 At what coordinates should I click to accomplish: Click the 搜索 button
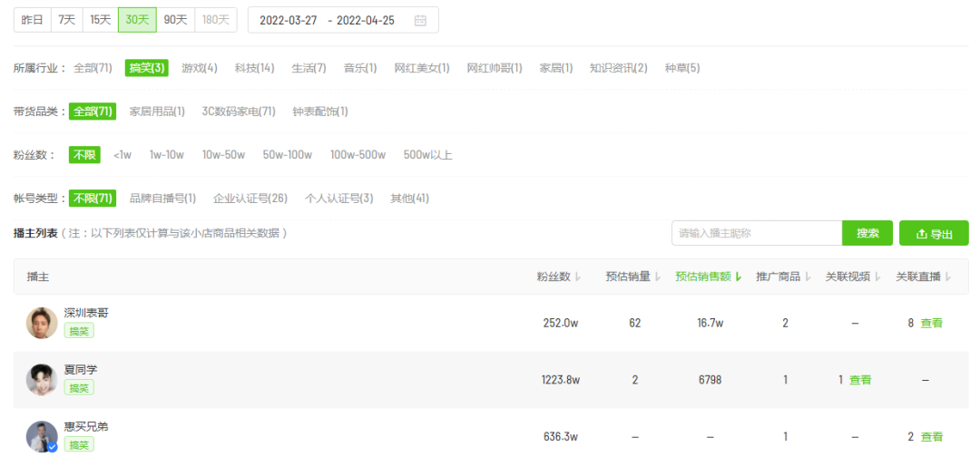pyautogui.click(x=867, y=233)
